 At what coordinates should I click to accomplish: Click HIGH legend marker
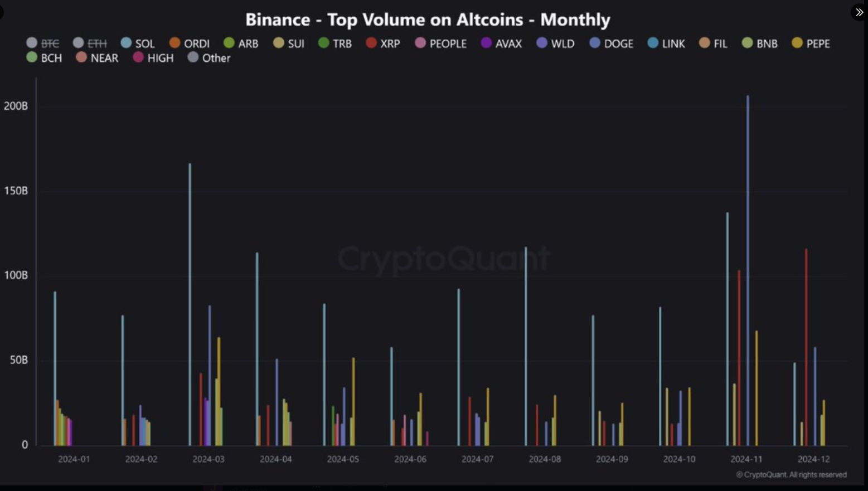click(139, 57)
